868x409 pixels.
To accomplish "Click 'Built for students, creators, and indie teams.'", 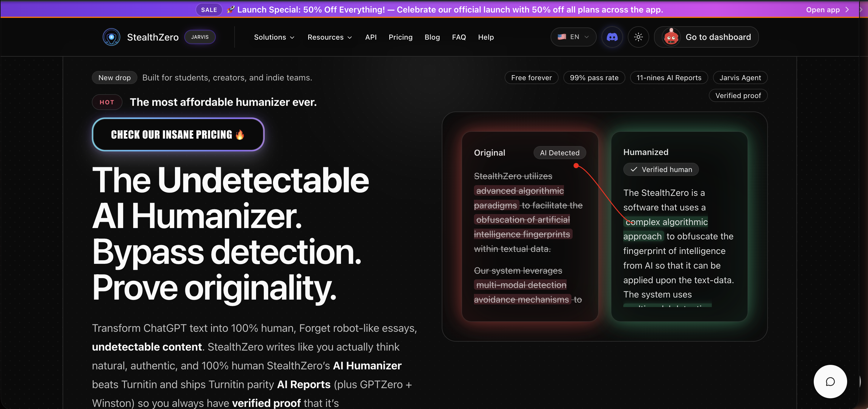I will click(x=227, y=78).
